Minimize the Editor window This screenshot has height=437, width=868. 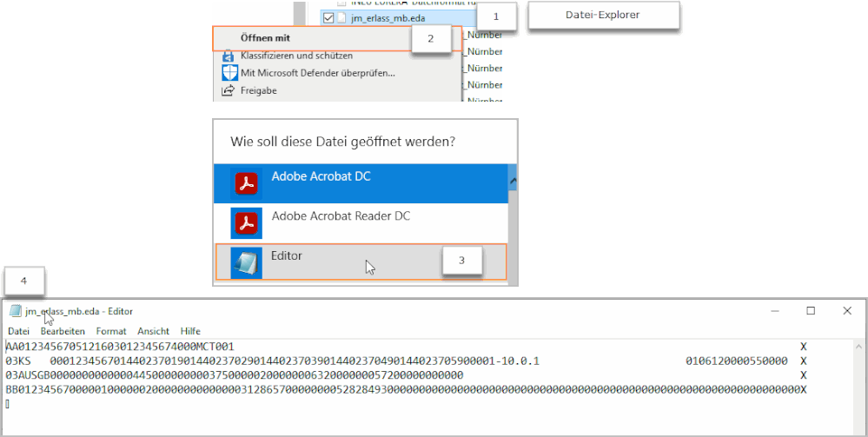tap(775, 311)
